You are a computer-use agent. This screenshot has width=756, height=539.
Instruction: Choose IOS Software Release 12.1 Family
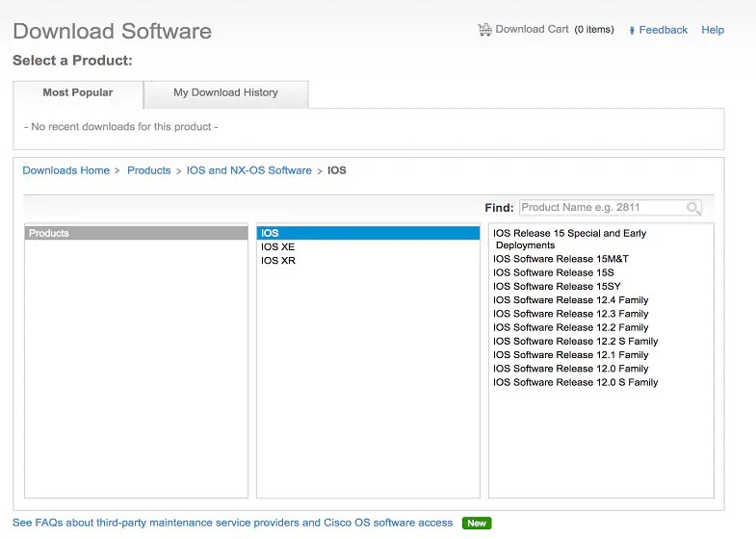click(570, 355)
